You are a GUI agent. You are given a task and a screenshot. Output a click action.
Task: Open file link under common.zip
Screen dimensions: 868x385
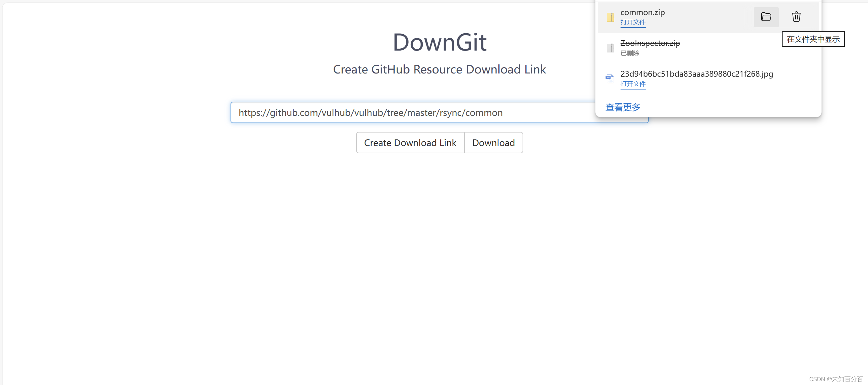tap(632, 23)
